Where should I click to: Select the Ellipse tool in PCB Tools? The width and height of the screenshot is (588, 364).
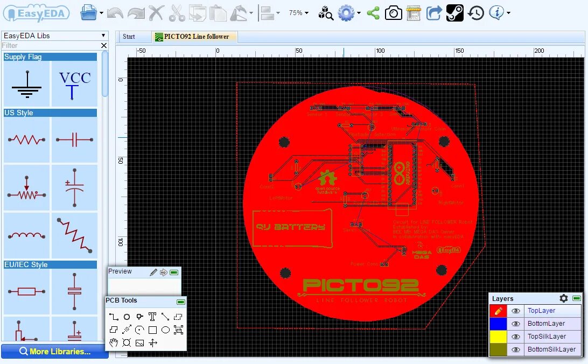pyautogui.click(x=165, y=330)
